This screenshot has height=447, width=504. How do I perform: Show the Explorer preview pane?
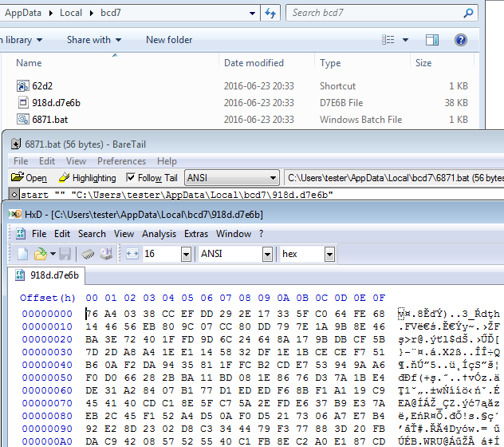point(431,40)
